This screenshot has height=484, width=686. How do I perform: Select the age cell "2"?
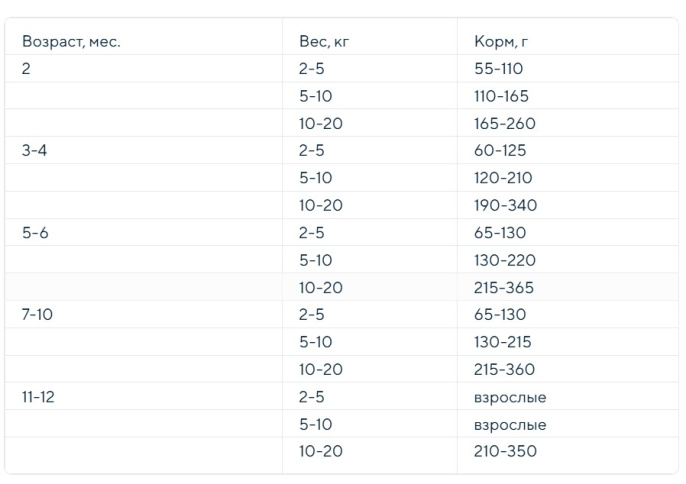tap(26, 69)
